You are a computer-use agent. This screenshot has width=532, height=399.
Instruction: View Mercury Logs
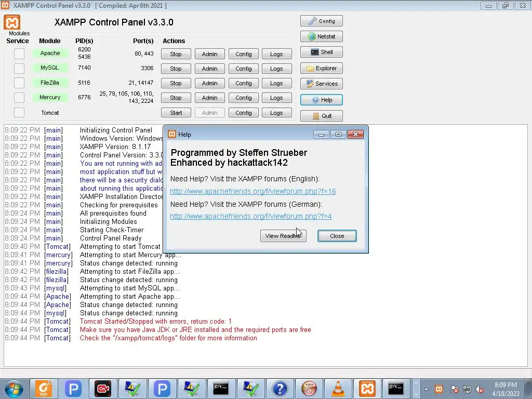(276, 98)
